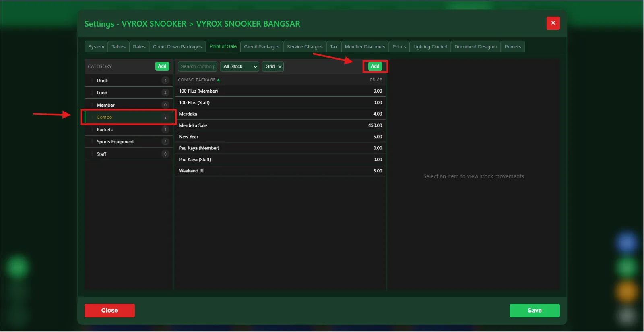Expand the Grid view dropdown

(273, 66)
